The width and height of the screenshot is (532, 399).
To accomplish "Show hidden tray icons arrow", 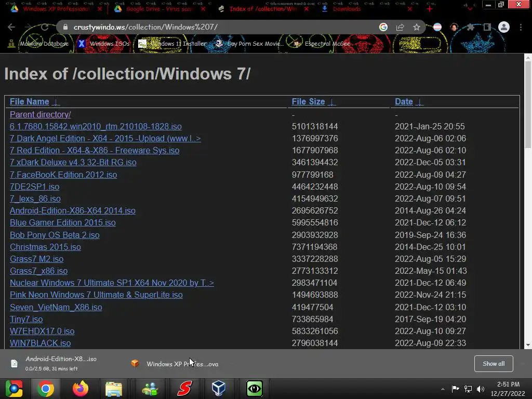I will [443, 389].
